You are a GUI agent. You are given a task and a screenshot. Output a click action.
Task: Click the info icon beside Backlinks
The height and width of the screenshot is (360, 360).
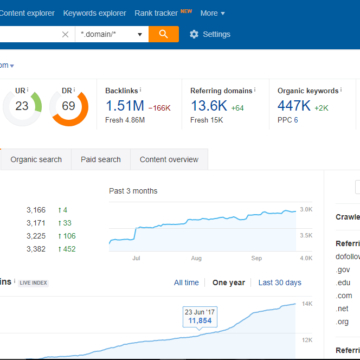click(x=141, y=90)
